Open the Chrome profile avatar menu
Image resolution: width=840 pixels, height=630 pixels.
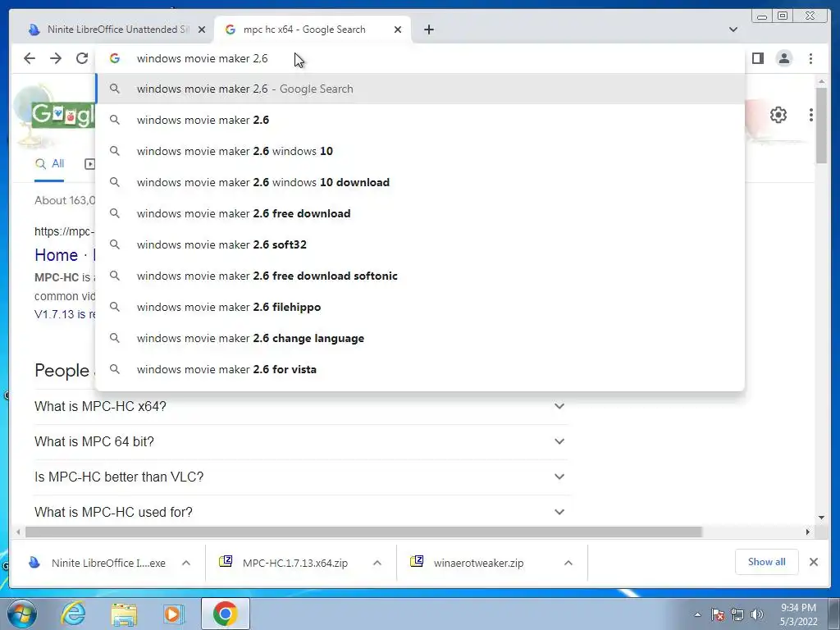(x=784, y=58)
